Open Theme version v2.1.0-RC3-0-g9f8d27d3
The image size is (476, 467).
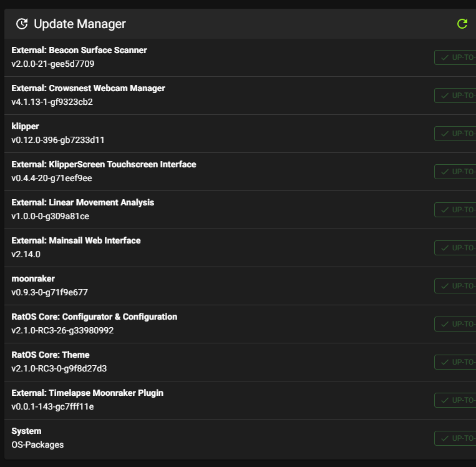point(59,368)
